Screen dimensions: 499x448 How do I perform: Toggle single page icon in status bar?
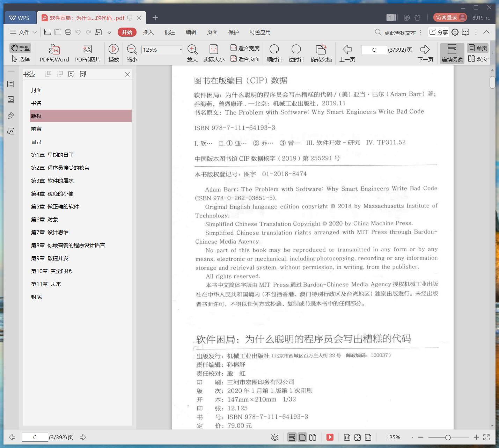pos(302,437)
